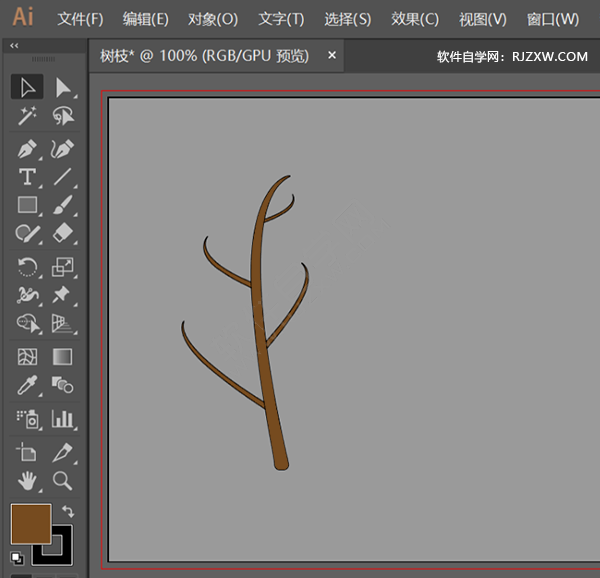Choose the Paintbrush tool
This screenshot has height=578, width=600.
tap(63, 205)
